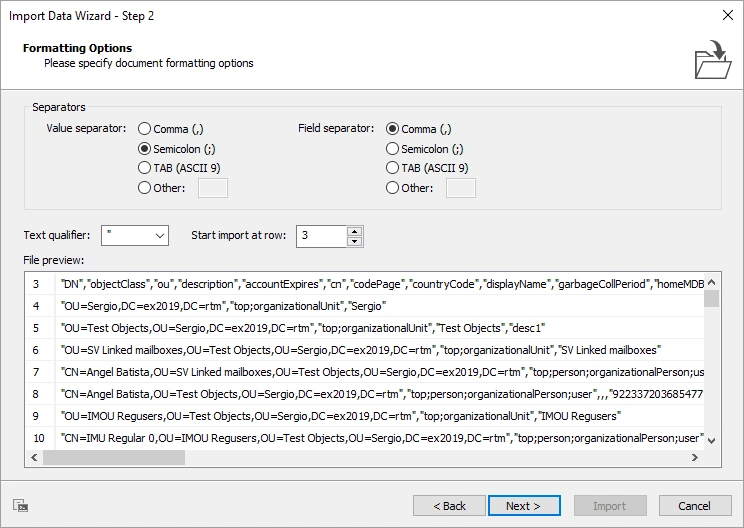Select Other value separator option
The height and width of the screenshot is (528, 744).
point(145,188)
